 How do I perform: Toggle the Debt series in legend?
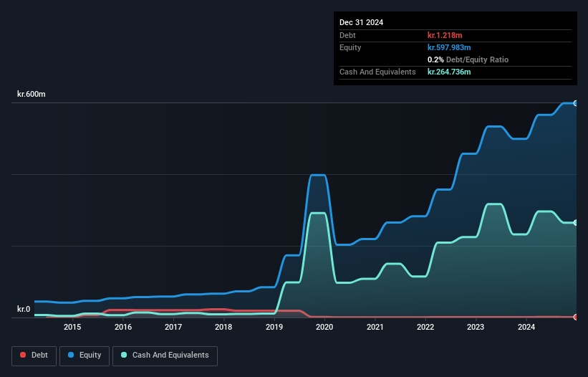coord(33,355)
